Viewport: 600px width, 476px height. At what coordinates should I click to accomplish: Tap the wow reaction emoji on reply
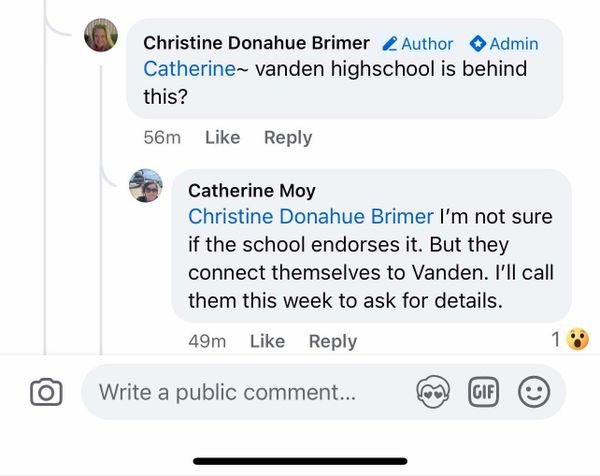click(x=577, y=340)
